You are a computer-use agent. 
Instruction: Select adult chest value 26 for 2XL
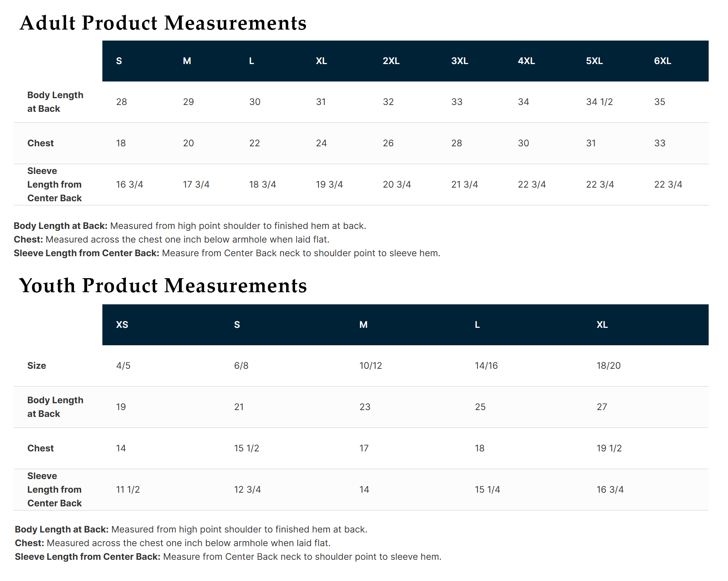coord(388,143)
